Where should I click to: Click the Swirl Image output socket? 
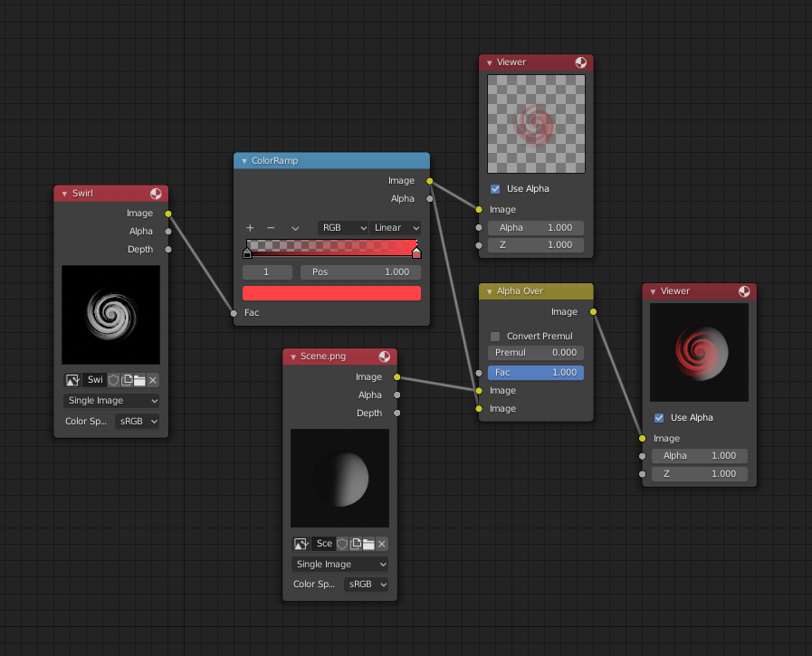168,214
